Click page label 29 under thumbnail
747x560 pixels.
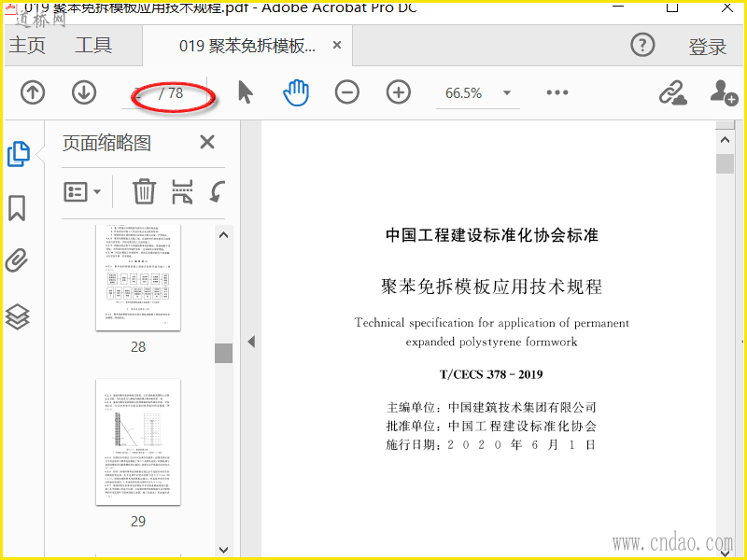pyautogui.click(x=138, y=522)
